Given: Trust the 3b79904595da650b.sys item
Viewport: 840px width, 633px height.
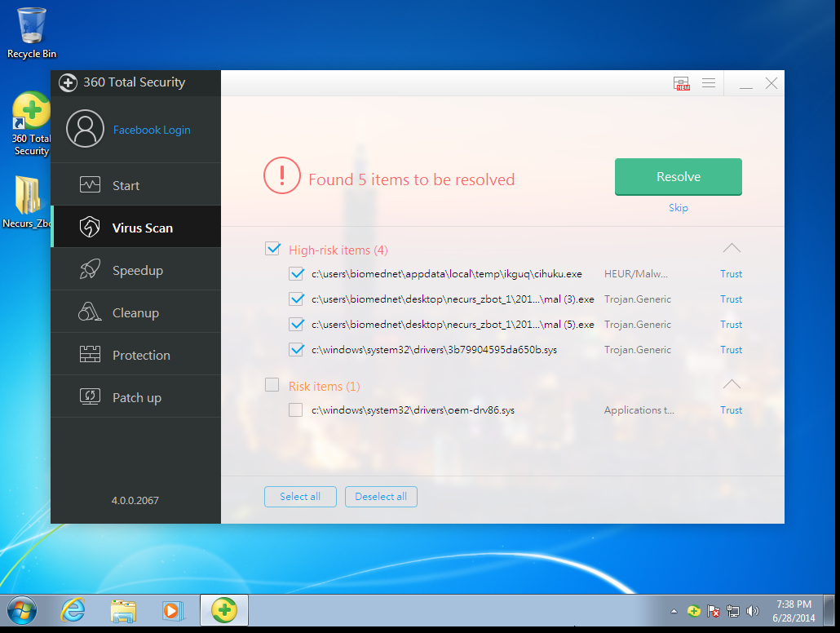Looking at the screenshot, I should (x=732, y=349).
